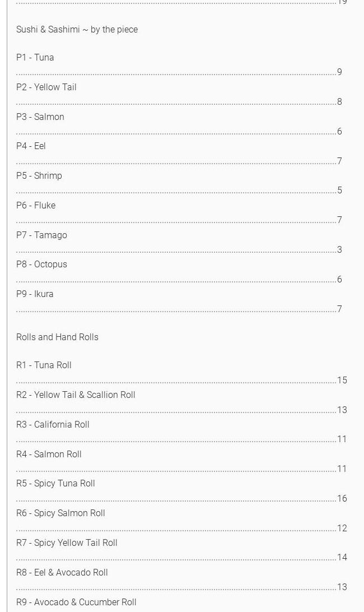The height and width of the screenshot is (612, 364).
Task: Click the R4 - Salmon Roll item
Action: pos(49,455)
